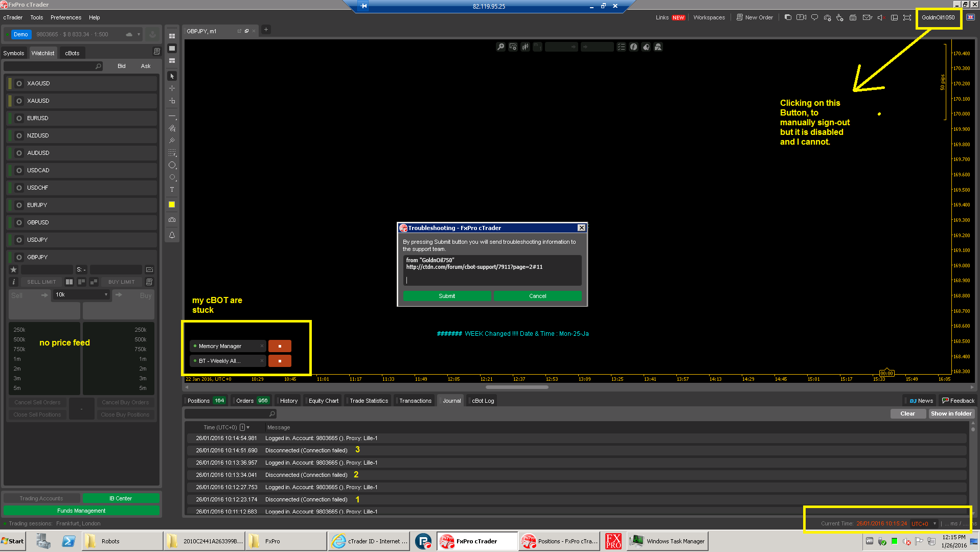Click the chart zoom magnifier icon
This screenshot has width=980, height=552.
(500, 47)
